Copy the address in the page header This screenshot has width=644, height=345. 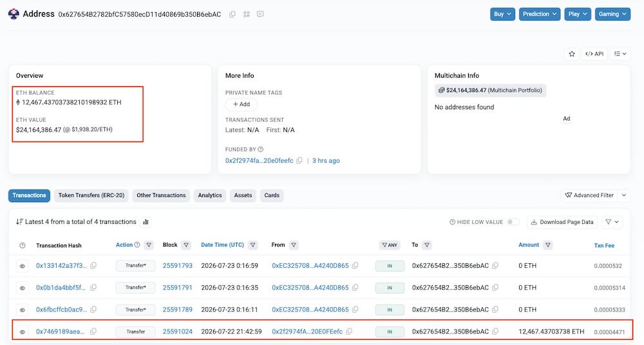[x=232, y=14]
